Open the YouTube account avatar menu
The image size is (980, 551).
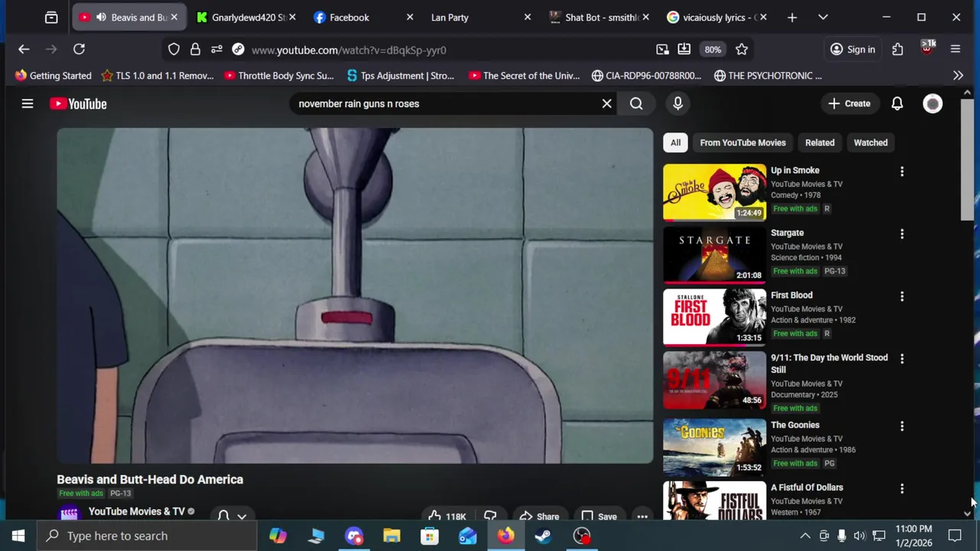pos(933,103)
